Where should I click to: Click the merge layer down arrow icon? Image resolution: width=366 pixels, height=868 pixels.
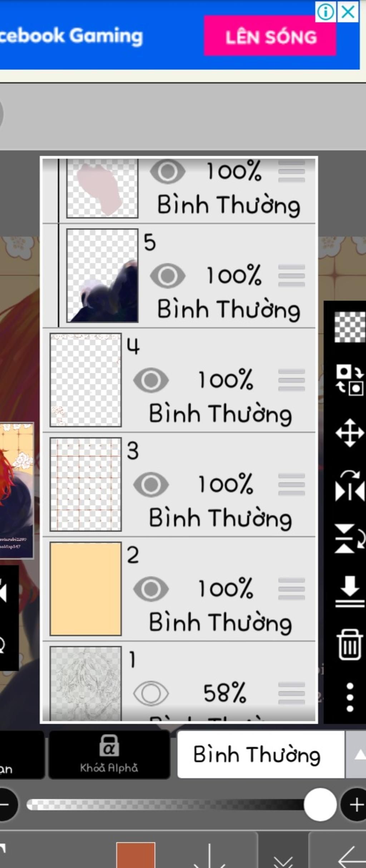tap(350, 591)
